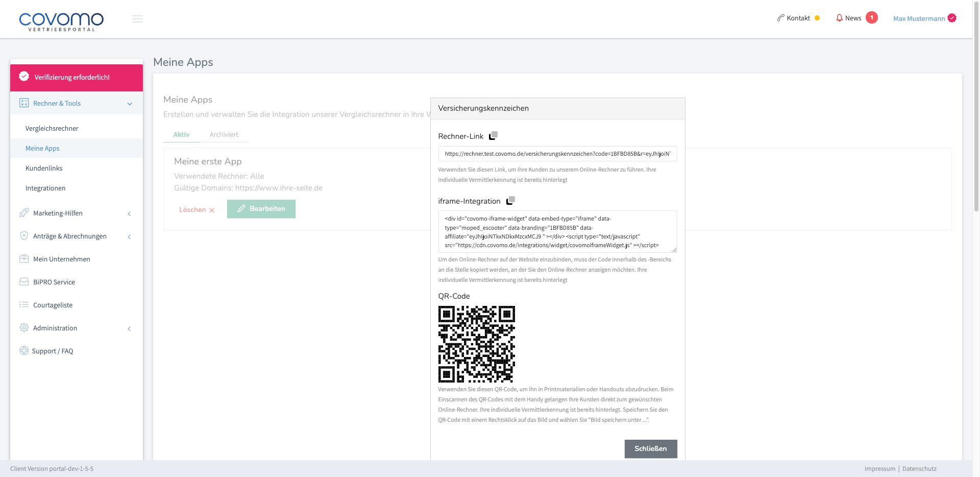
Task: Expand the Administration submenu chevron
Action: pyautogui.click(x=129, y=328)
